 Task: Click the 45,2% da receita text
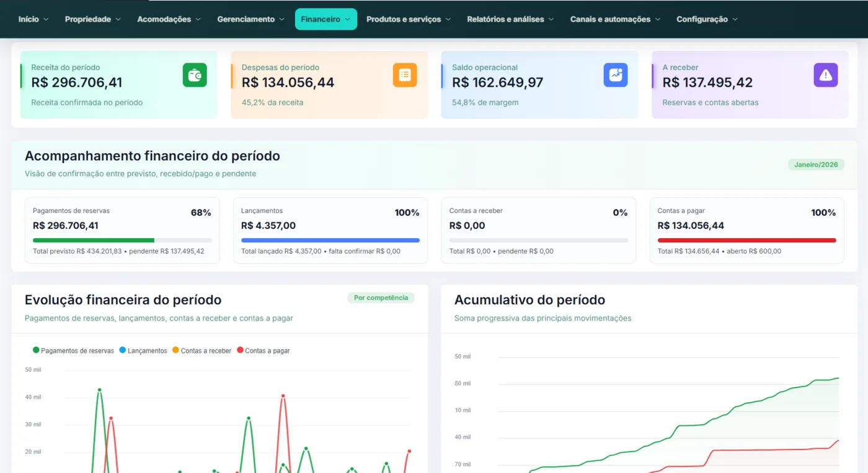click(273, 102)
